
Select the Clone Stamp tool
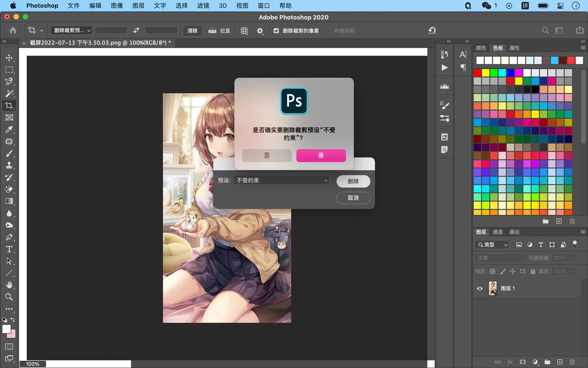coord(9,165)
